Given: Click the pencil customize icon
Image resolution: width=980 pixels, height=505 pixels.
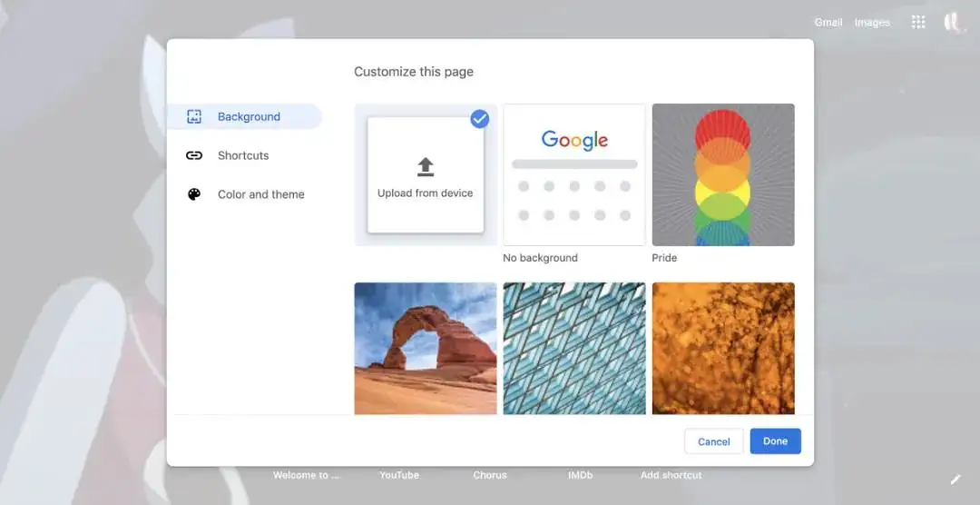Looking at the screenshot, I should pyautogui.click(x=955, y=479).
